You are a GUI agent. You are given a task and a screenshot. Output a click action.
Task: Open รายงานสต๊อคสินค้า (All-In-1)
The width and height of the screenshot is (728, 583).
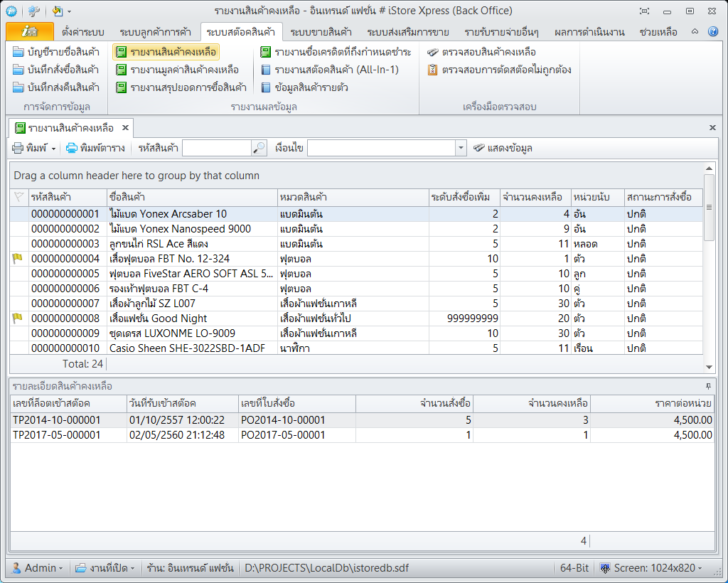click(x=329, y=70)
